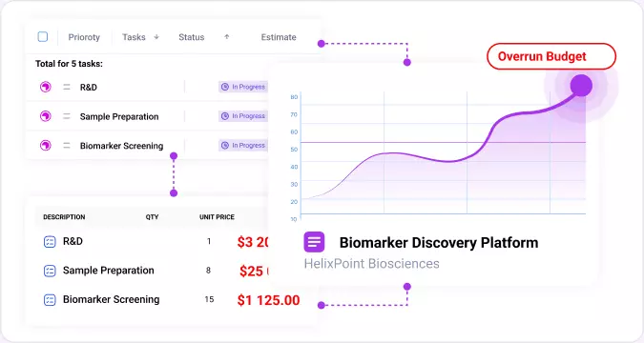Click the priority icon of Biomarker Screening task

[x=46, y=145]
